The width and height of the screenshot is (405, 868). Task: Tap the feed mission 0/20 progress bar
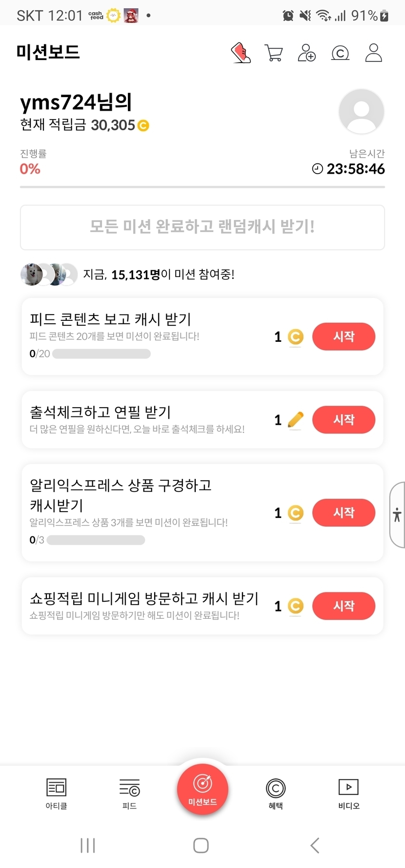(101, 354)
